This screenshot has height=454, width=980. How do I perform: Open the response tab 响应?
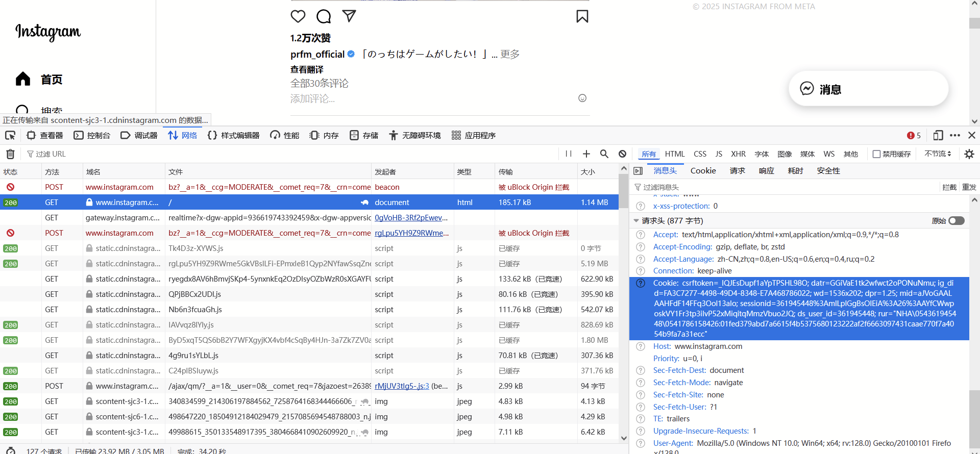pyautogui.click(x=766, y=171)
